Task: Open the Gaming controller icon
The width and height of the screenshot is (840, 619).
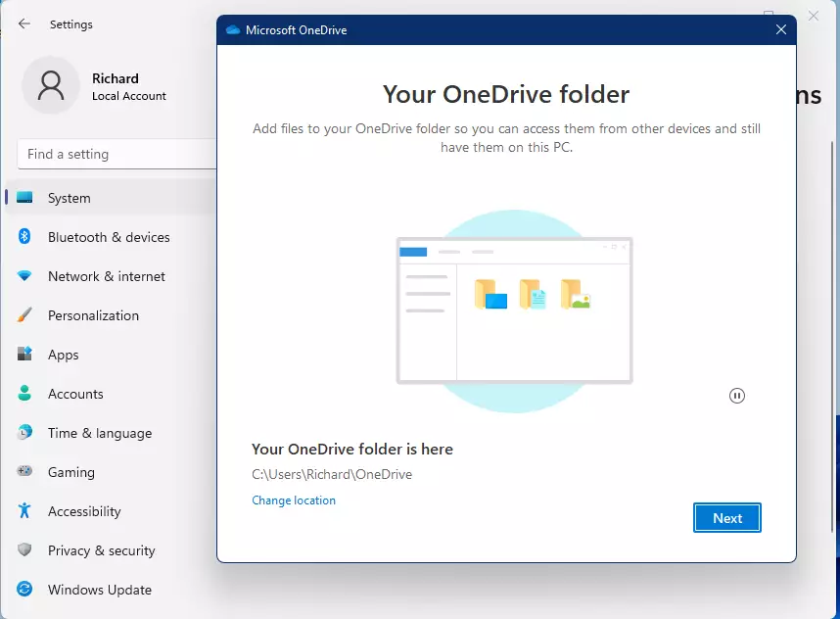Action: [24, 472]
